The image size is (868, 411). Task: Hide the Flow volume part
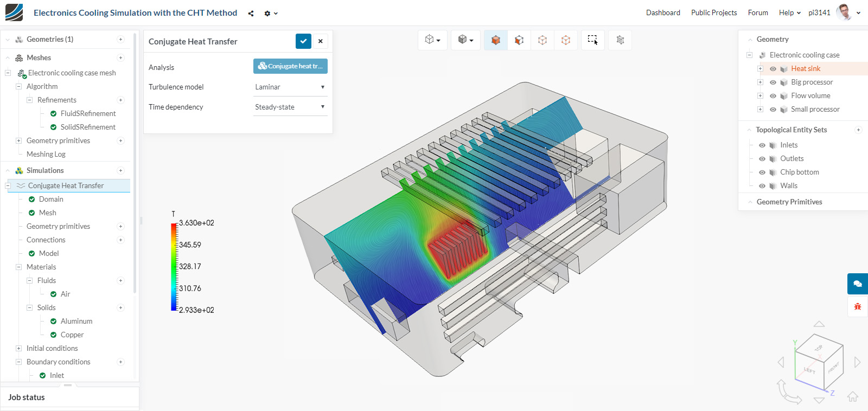point(773,96)
